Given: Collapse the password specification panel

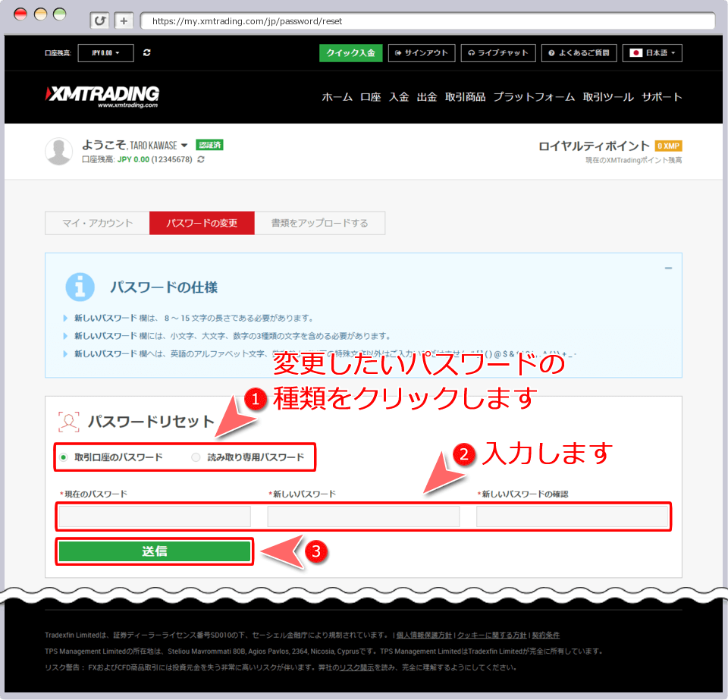Looking at the screenshot, I should point(668,268).
